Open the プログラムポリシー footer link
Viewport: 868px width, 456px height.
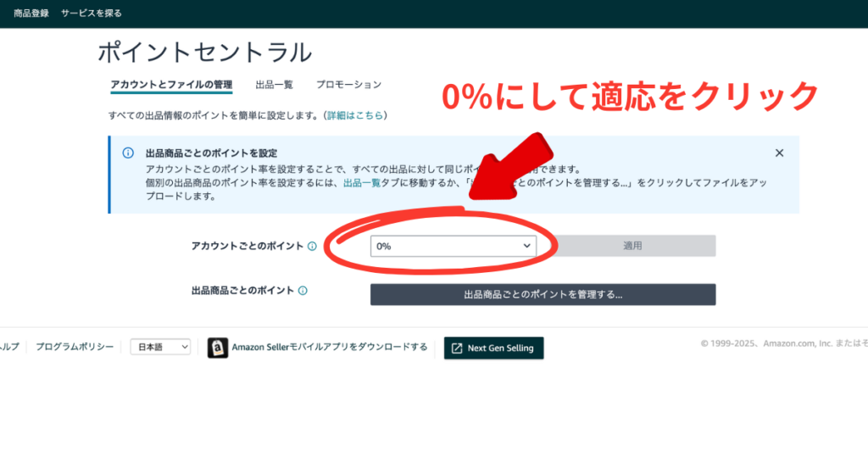[75, 348]
